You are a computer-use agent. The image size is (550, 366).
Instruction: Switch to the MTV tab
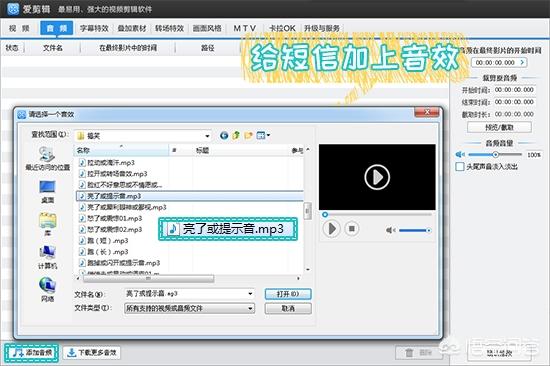[x=245, y=28]
